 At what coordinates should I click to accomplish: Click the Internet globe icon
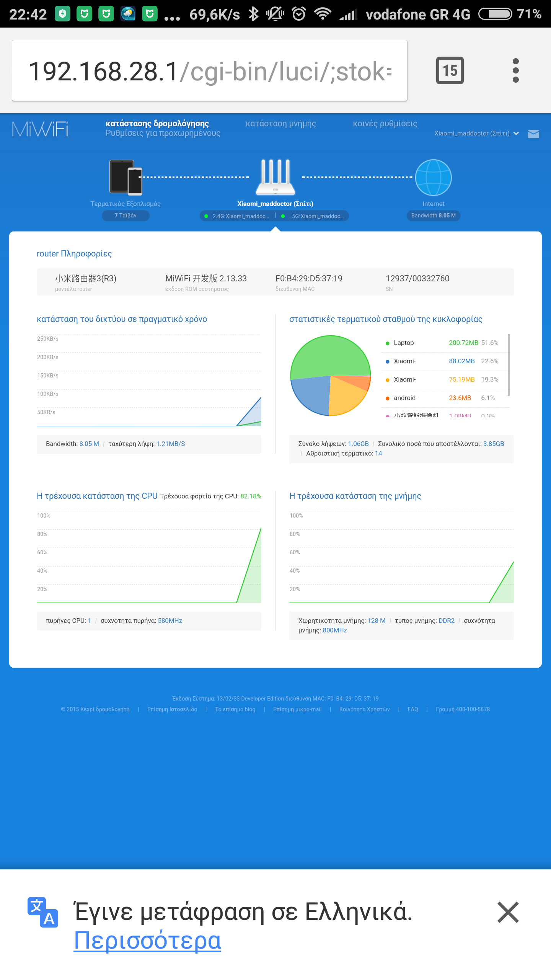pyautogui.click(x=433, y=178)
